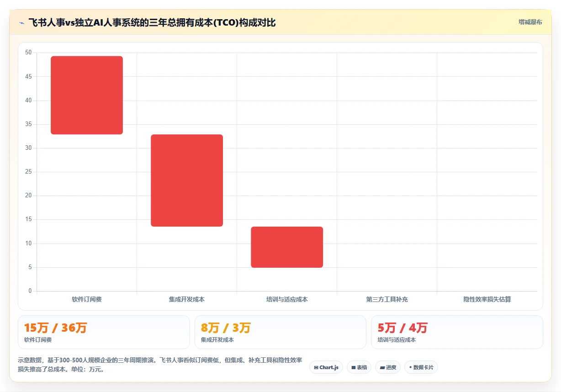Click the 增减瀑布 badge in the header
This screenshot has height=392, width=561.
pyautogui.click(x=530, y=22)
